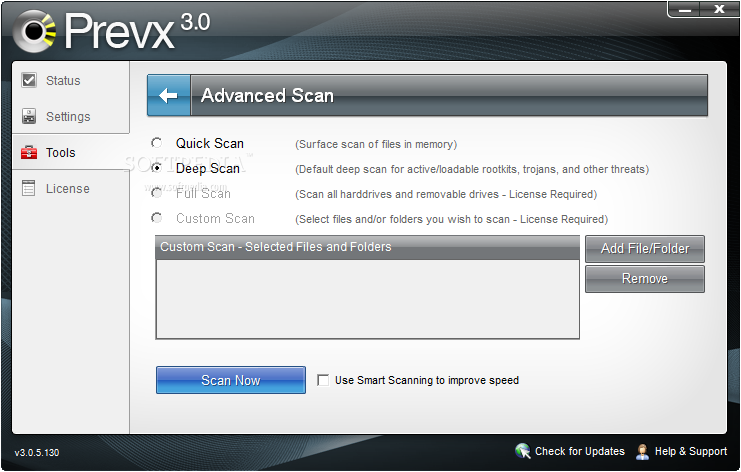Viewport: 741px width, 472px height.
Task: Click the version label v3.0.5.130
Action: [37, 453]
